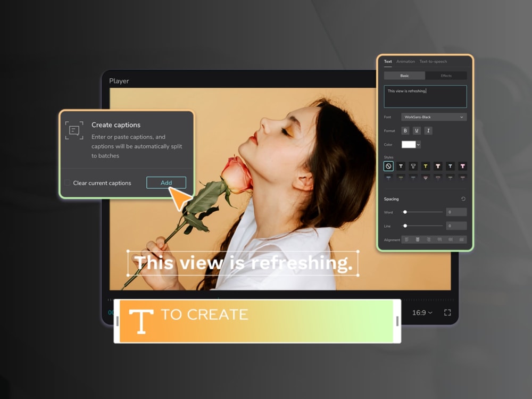Click the white text color swatch
The height and width of the screenshot is (399, 532).
point(409,145)
